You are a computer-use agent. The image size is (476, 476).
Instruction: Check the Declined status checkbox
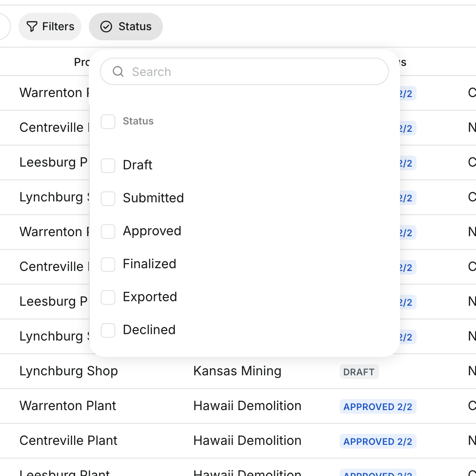point(108,330)
